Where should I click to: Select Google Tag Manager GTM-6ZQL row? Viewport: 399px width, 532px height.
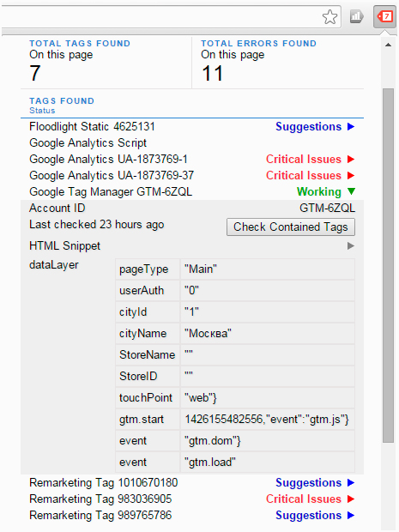[x=192, y=192]
